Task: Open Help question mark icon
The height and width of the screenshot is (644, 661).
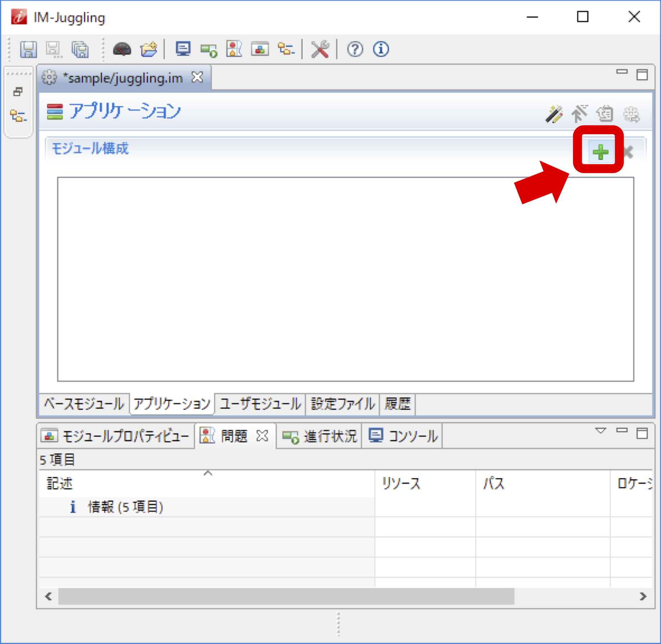Action: click(x=355, y=50)
